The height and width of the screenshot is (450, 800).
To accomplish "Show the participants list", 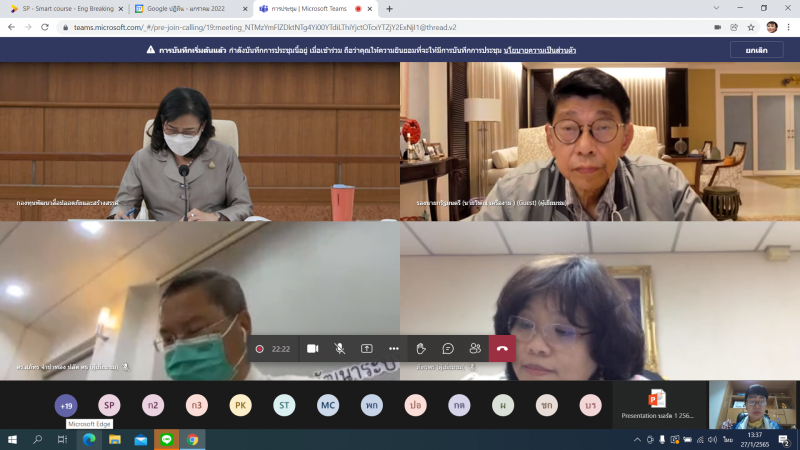I will click(475, 348).
